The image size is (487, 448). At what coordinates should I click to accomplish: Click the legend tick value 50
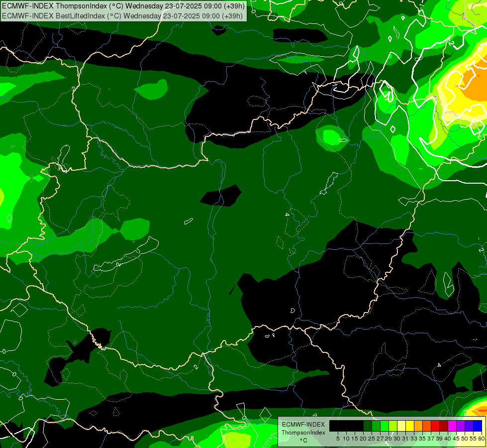click(465, 439)
